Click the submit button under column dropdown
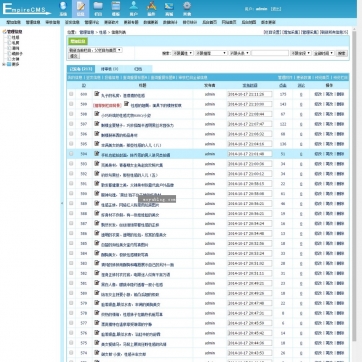Screen dimensions: 362x362 point(74,56)
